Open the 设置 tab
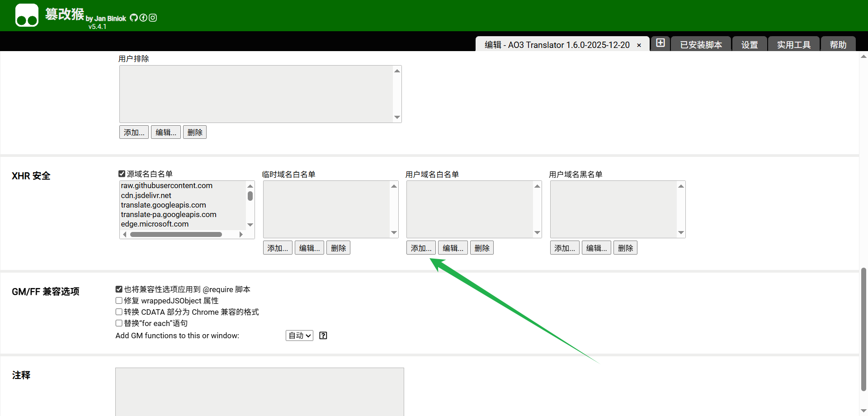 (x=749, y=45)
